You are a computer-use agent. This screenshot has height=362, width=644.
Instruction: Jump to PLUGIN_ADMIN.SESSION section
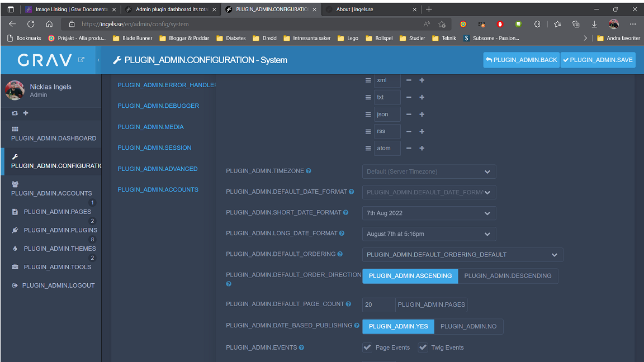point(154,147)
